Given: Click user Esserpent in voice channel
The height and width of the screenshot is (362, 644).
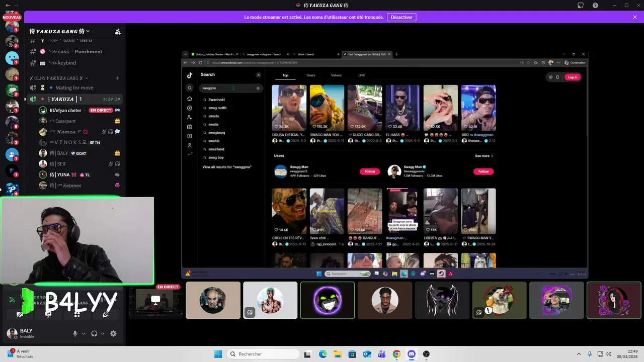Looking at the screenshot, I should click(x=80, y=121).
